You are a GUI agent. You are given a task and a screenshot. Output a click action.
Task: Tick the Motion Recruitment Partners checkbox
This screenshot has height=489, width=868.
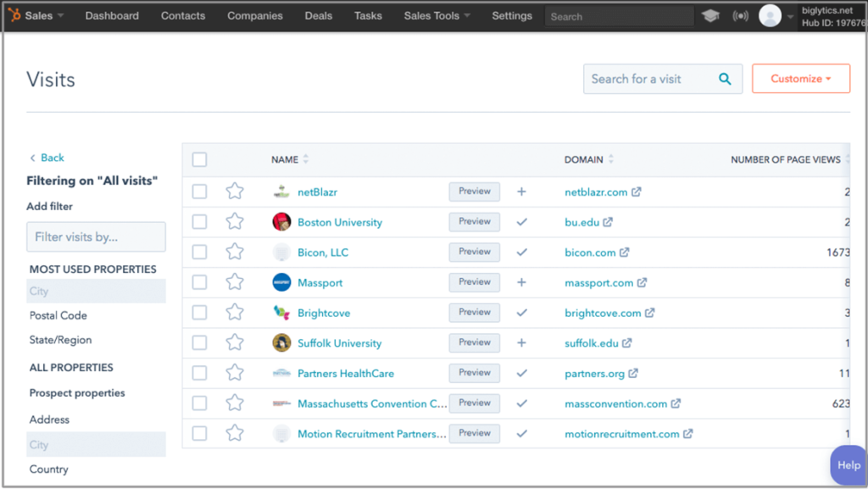[x=199, y=433]
